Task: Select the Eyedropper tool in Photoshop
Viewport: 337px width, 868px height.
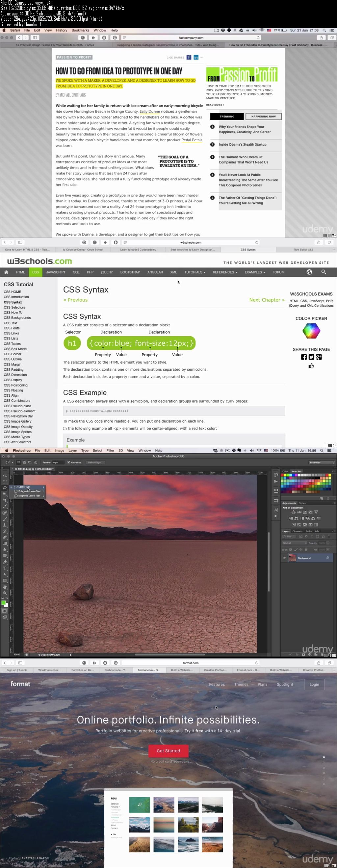Action: pyautogui.click(x=5, y=506)
